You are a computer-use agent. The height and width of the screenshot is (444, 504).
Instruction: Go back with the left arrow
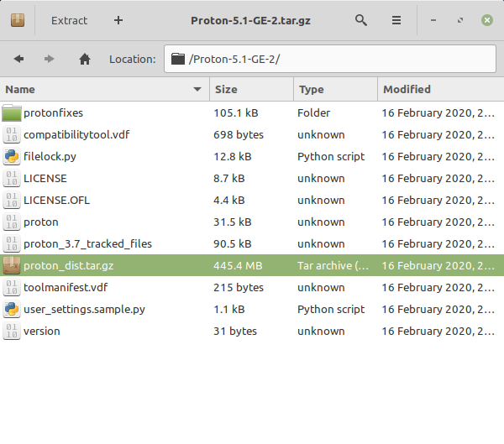[19, 59]
